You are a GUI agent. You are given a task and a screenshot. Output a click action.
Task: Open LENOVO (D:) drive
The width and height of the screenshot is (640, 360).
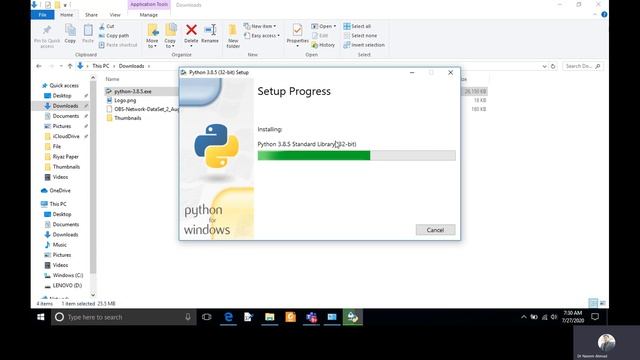click(x=67, y=286)
